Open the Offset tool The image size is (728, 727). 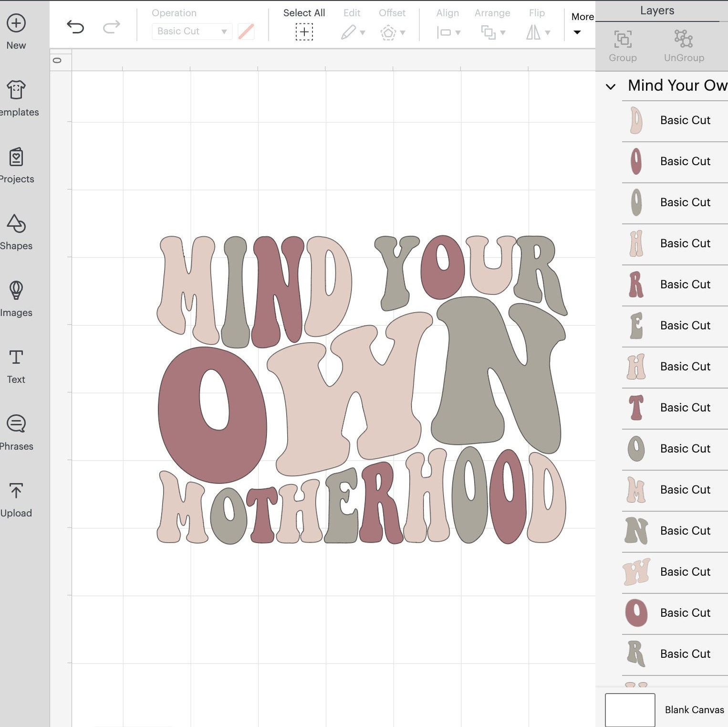[x=389, y=32]
